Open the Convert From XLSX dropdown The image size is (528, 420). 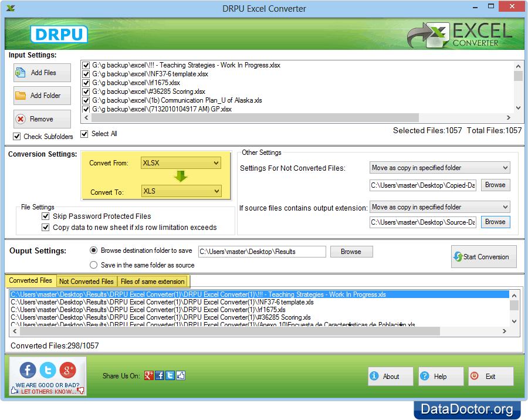tap(181, 163)
